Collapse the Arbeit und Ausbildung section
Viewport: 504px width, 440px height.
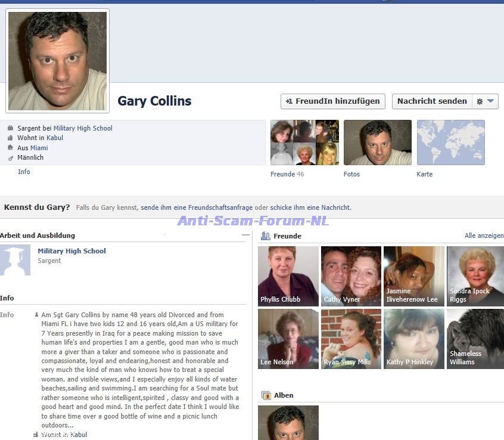(x=245, y=236)
